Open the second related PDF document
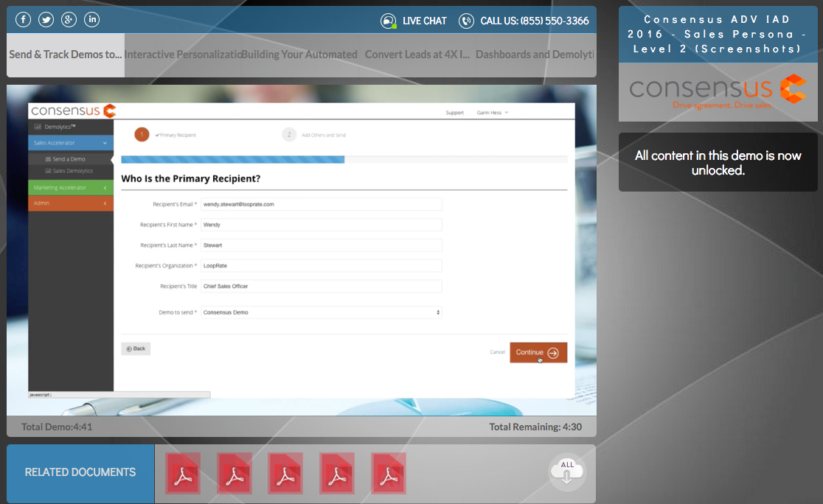The height and width of the screenshot is (504, 823). click(234, 474)
